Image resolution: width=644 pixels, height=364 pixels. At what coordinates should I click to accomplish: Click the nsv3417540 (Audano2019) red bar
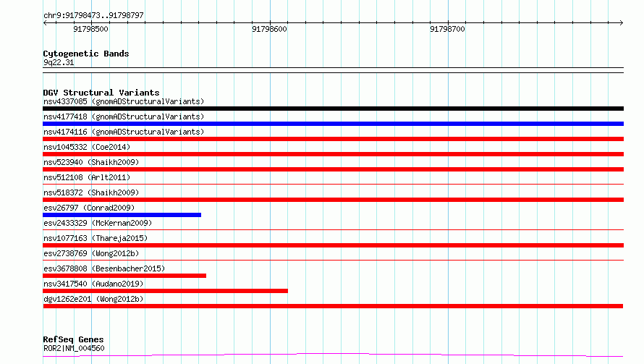click(165, 291)
